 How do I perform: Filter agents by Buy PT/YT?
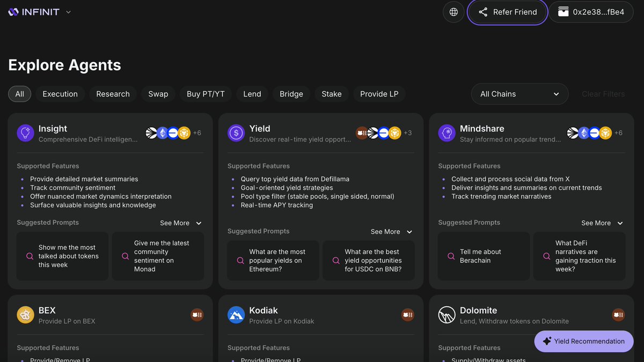[x=206, y=94]
